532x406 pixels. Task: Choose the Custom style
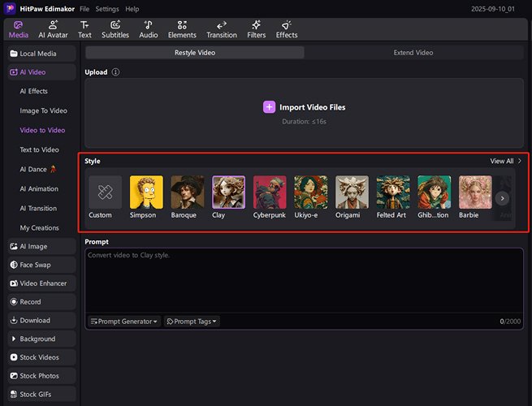[105, 192]
